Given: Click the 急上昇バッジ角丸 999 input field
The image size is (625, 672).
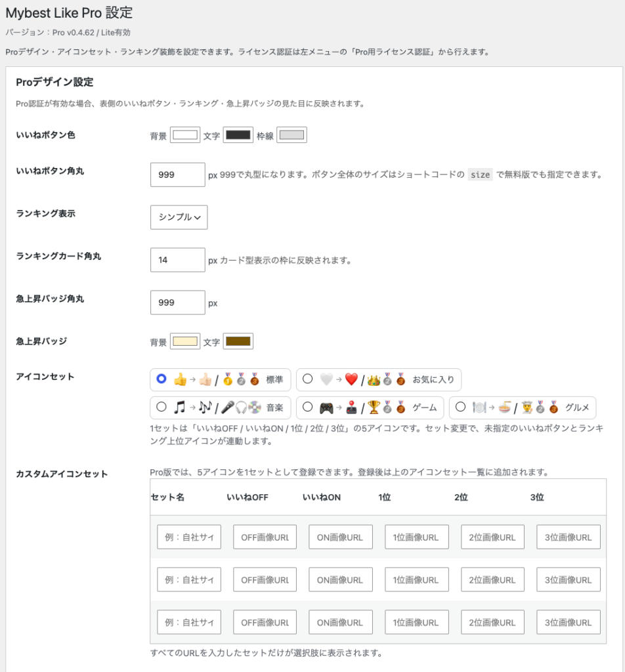Looking at the screenshot, I should click(x=177, y=303).
